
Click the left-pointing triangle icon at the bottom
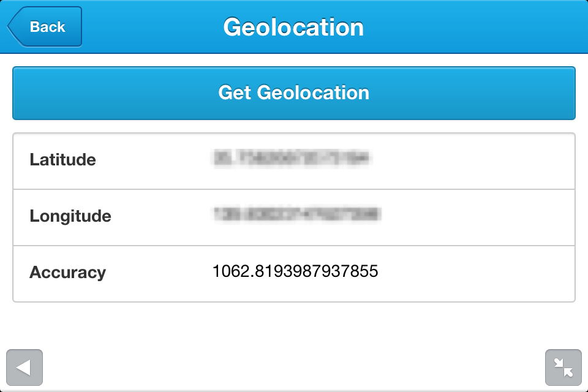point(24,367)
